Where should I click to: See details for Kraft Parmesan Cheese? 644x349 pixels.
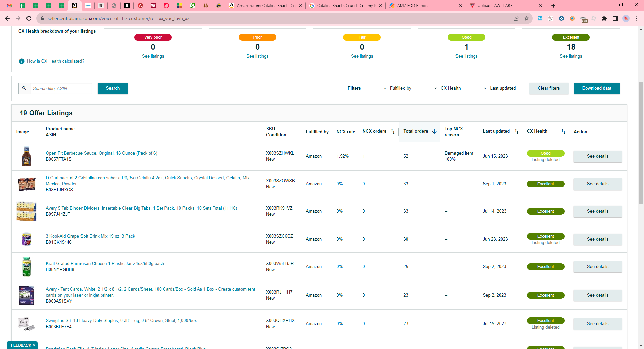(597, 267)
